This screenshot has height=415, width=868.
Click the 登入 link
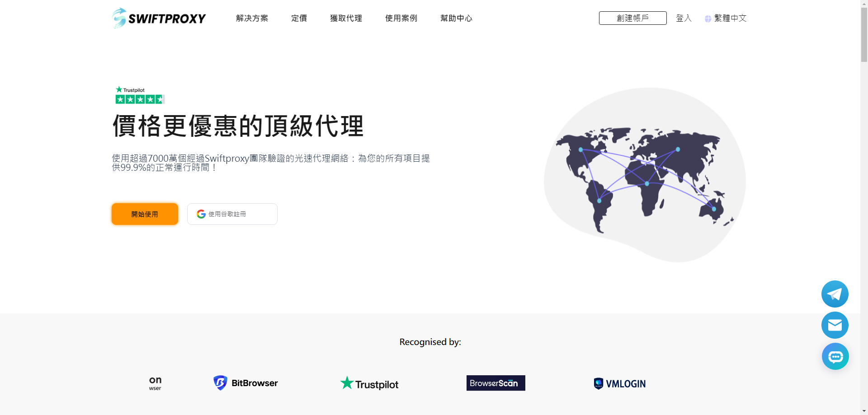pyautogui.click(x=683, y=19)
